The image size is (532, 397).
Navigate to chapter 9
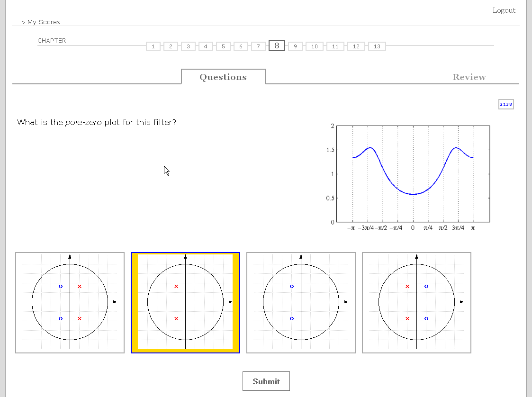pyautogui.click(x=295, y=46)
